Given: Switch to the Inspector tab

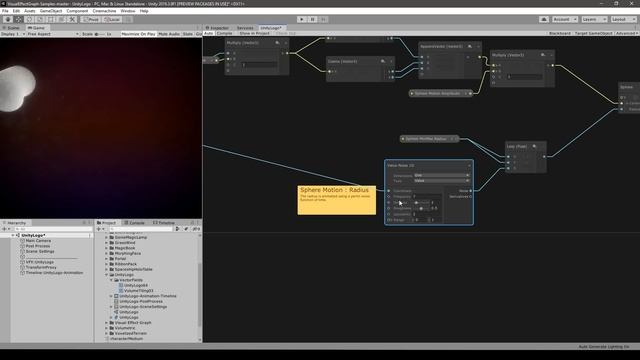Looking at the screenshot, I should 217,28.
